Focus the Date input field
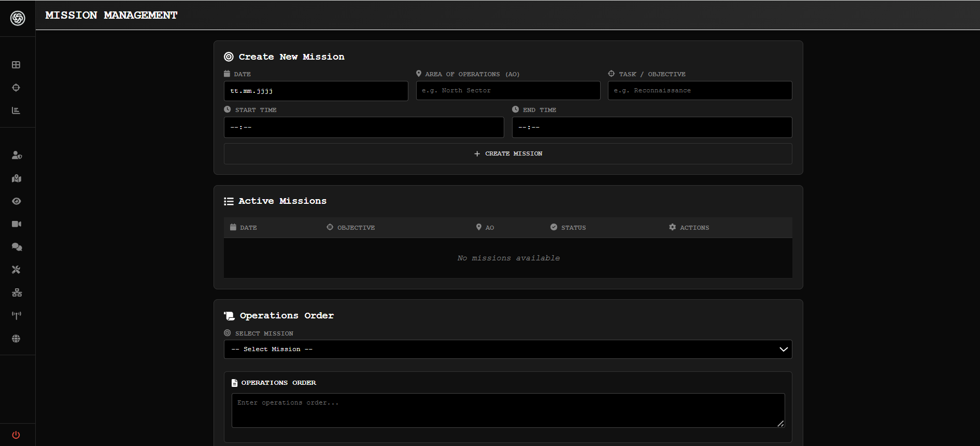This screenshot has width=980, height=446. (x=316, y=91)
